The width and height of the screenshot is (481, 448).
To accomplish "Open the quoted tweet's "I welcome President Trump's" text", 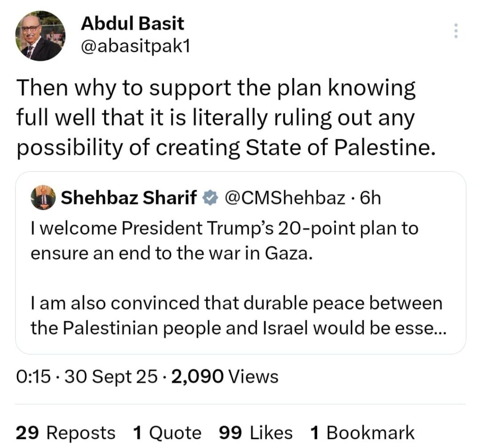I will point(225,228).
